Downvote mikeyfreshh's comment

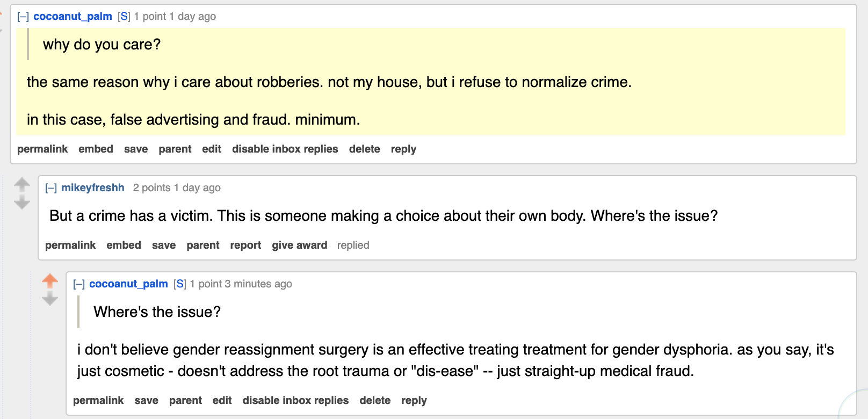tap(22, 203)
